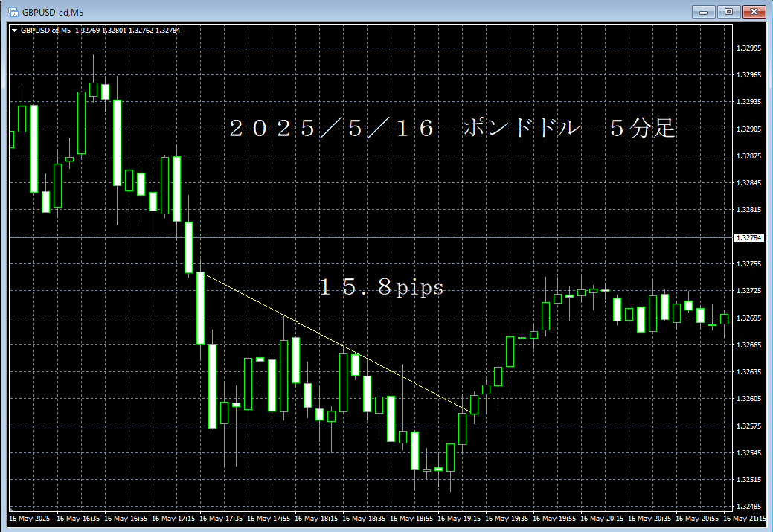Viewport: 773px width, 532px height.
Task: Click the 1.32635 price axis label
Action: 748,372
